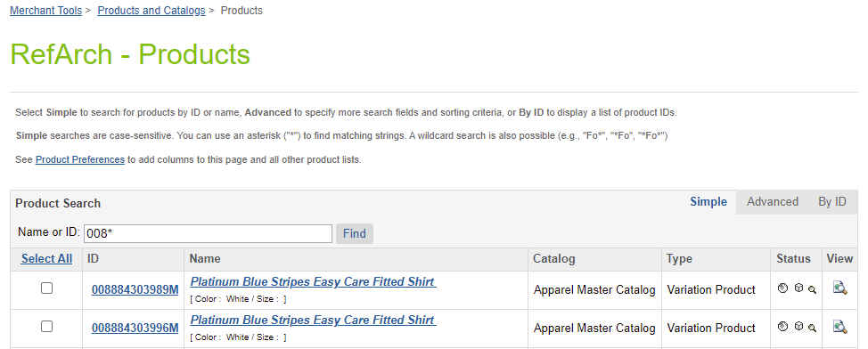Open product ID 008884303989M
868x349 pixels.
coord(135,290)
